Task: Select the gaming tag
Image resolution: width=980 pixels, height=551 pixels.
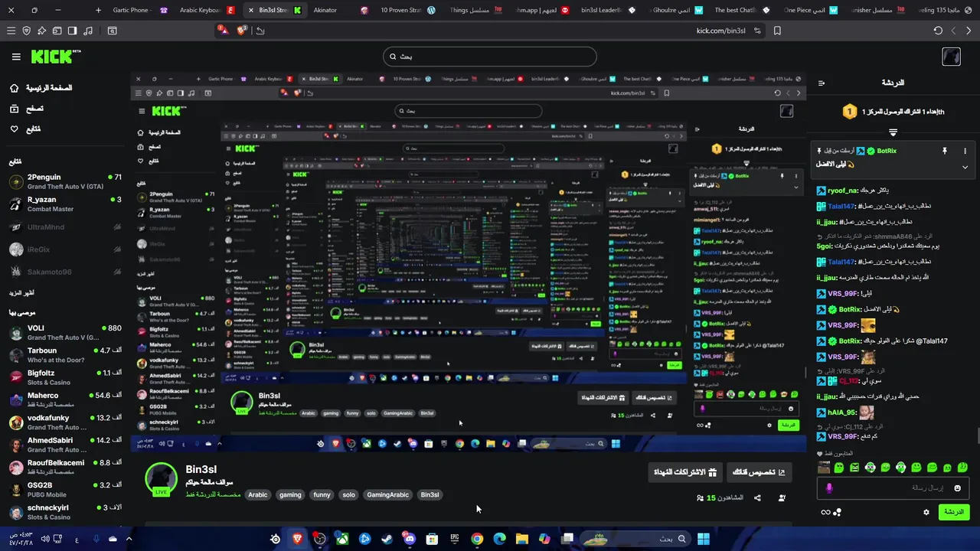Action: (290, 494)
